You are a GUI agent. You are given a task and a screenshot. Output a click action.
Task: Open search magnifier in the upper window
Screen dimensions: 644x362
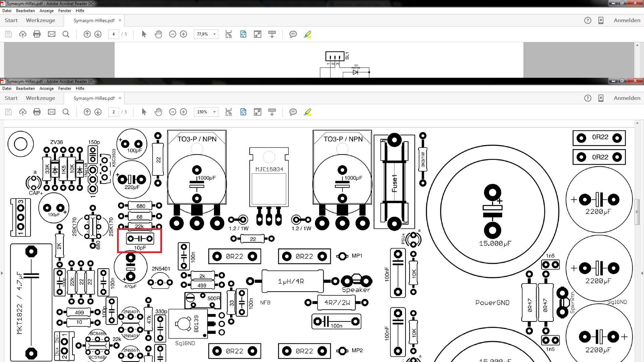pyautogui.click(x=66, y=34)
